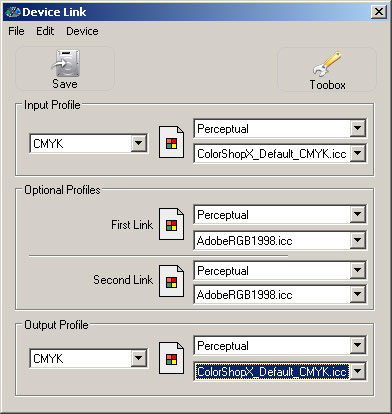Image resolution: width=392 pixels, height=414 pixels.
Task: Open the File menu
Action: pyautogui.click(x=16, y=31)
